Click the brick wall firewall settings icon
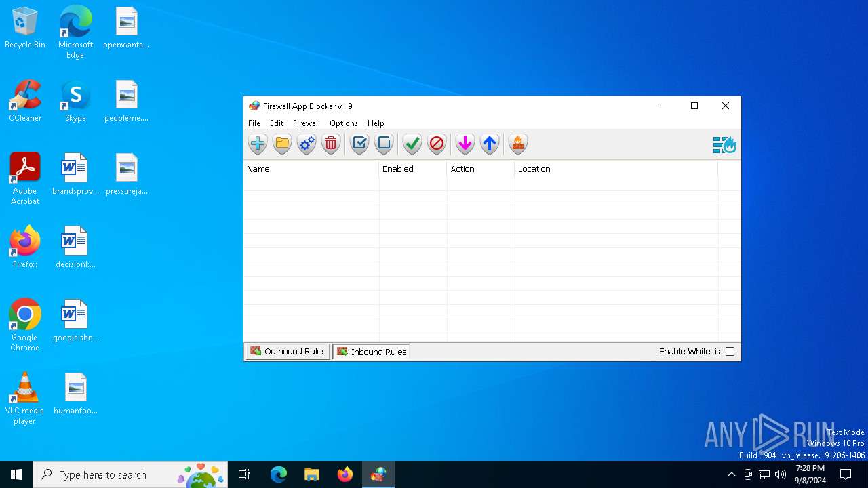This screenshot has width=868, height=488. point(517,144)
